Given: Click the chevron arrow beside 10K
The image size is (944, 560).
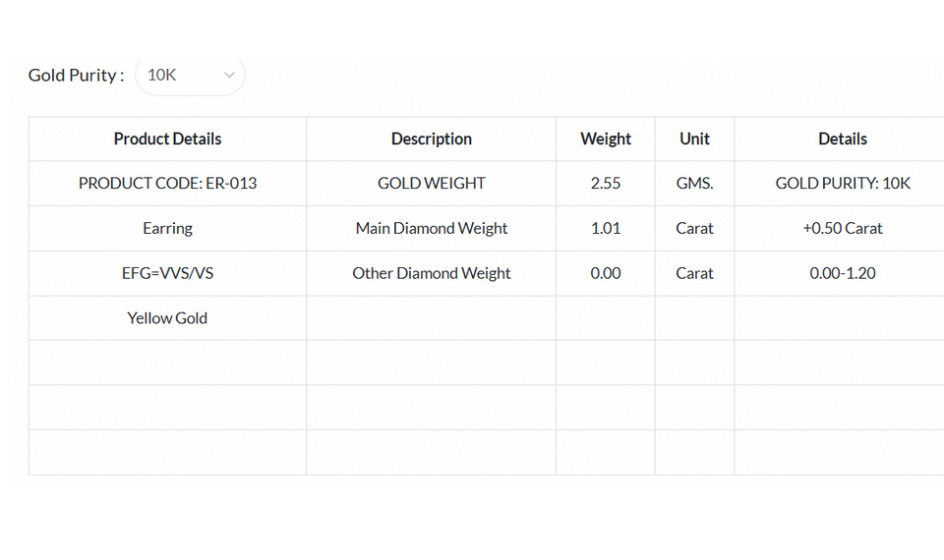Looking at the screenshot, I should click(229, 75).
